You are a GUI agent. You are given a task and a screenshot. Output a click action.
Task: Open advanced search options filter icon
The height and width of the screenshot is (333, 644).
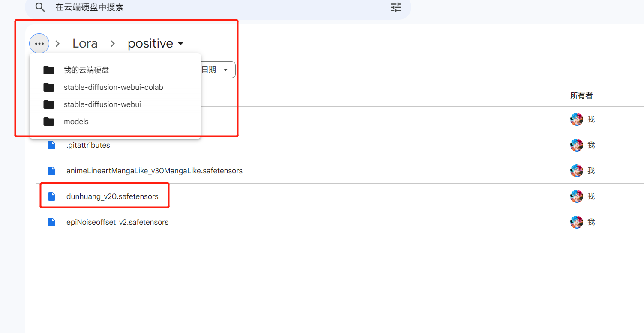click(x=395, y=7)
